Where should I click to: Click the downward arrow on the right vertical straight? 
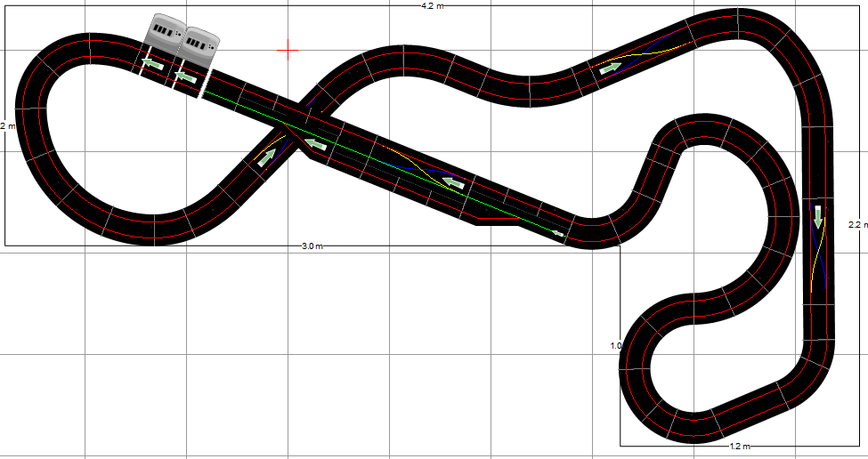coord(817,218)
